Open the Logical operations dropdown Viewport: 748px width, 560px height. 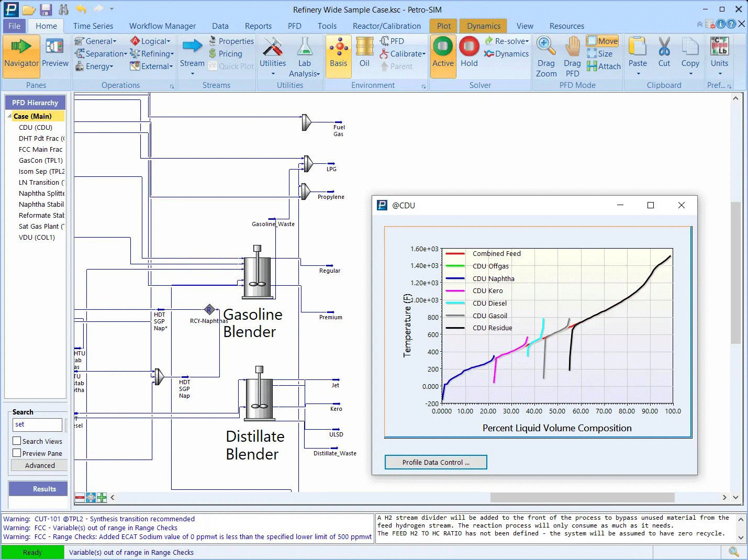(151, 41)
